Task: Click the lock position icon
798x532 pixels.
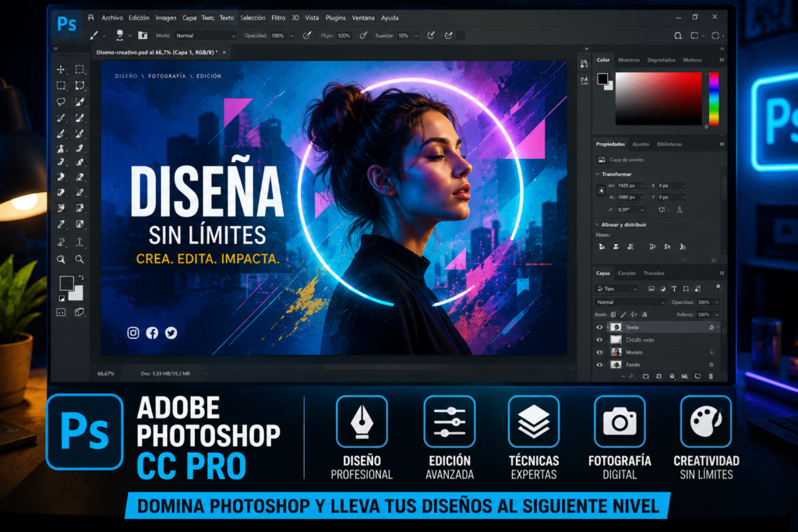Action: click(634, 315)
